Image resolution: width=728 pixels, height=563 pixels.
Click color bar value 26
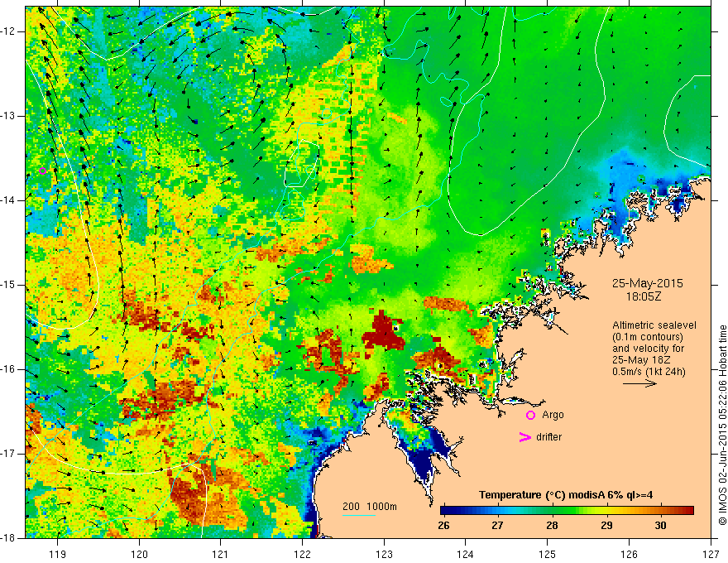coord(443,526)
